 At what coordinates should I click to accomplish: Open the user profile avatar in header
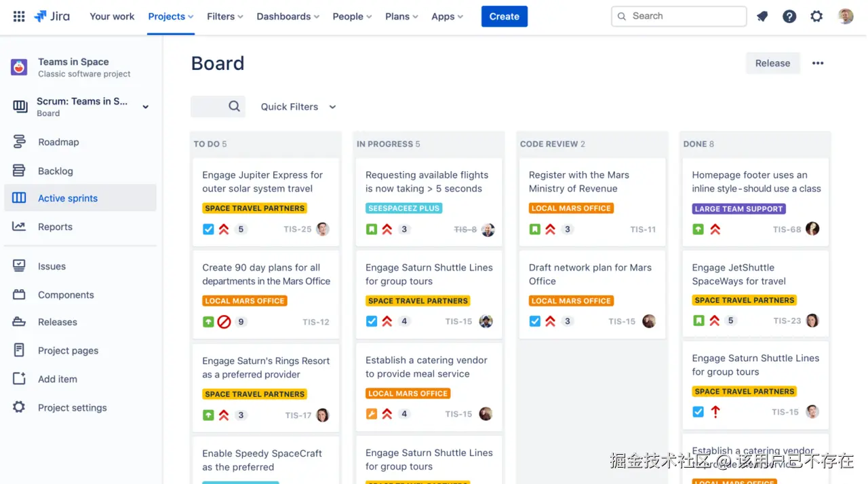click(x=846, y=16)
